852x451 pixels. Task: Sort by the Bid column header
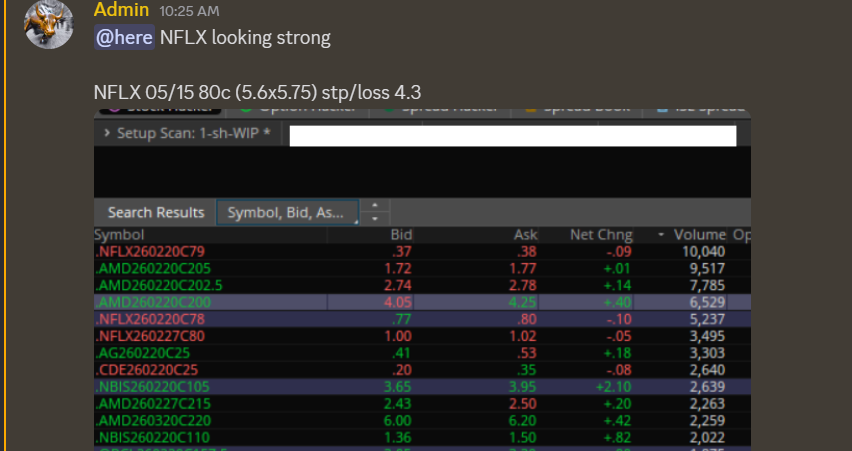pos(402,235)
